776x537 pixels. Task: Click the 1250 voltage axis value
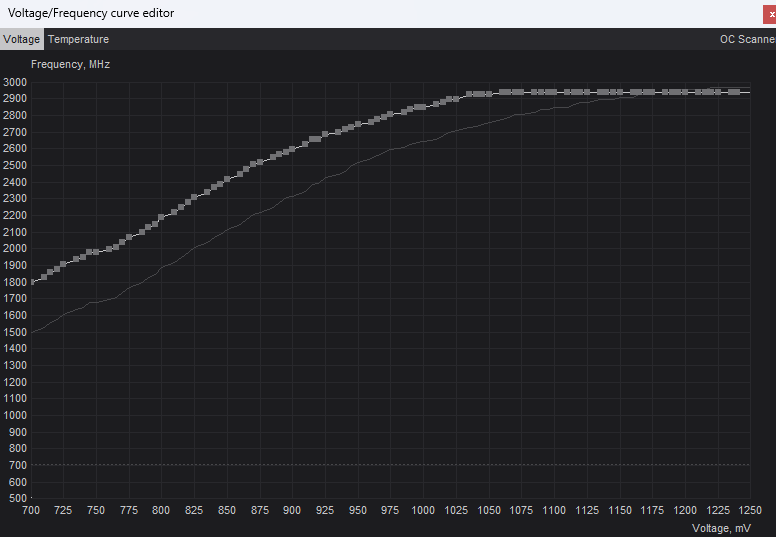(750, 510)
